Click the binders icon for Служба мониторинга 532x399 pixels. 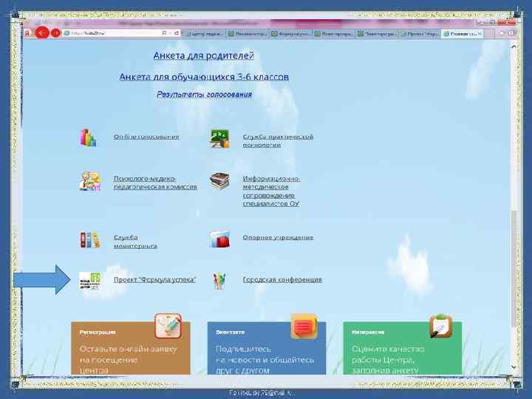(x=90, y=240)
